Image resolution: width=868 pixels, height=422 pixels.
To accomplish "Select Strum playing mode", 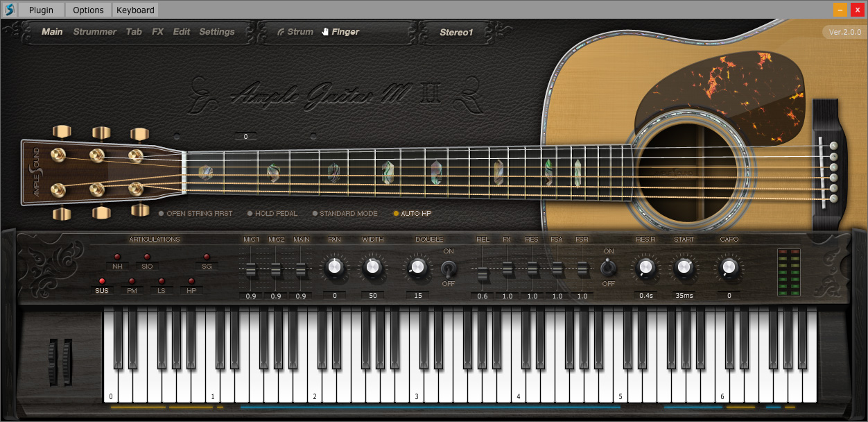I will coord(295,32).
